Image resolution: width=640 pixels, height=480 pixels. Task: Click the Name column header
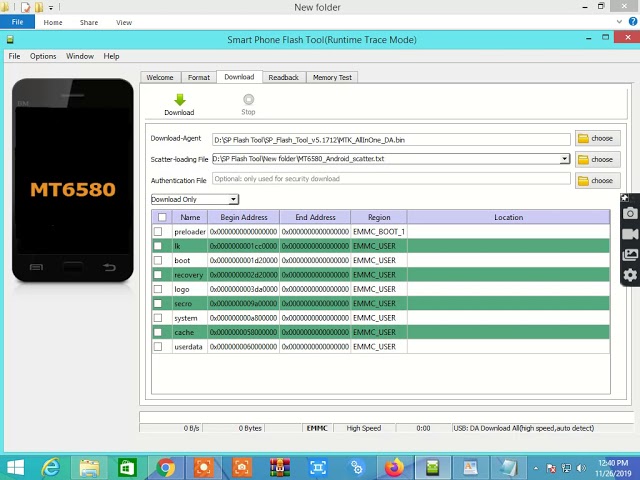[x=190, y=217]
